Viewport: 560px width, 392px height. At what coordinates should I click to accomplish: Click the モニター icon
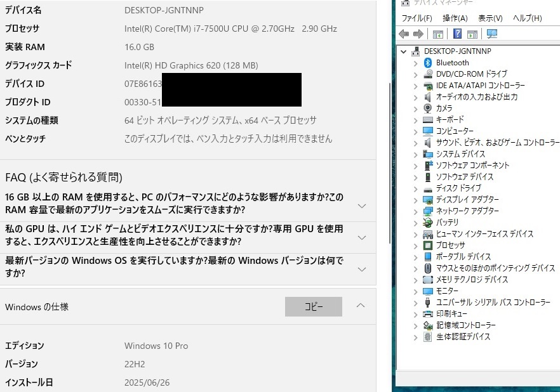click(428, 291)
